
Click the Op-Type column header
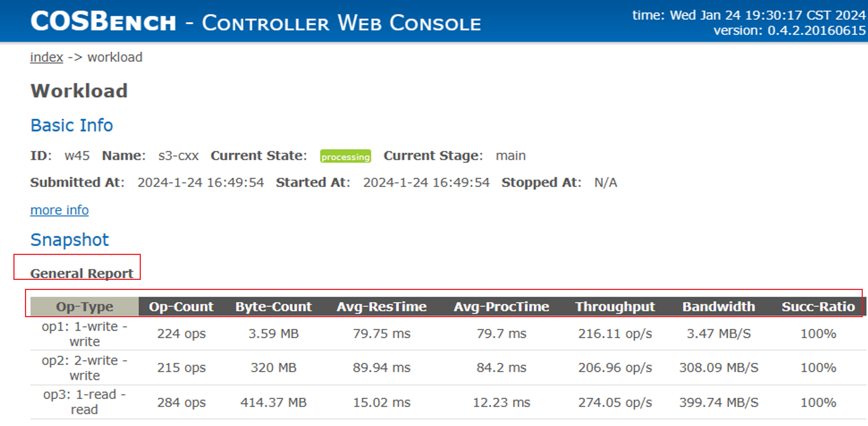(85, 307)
